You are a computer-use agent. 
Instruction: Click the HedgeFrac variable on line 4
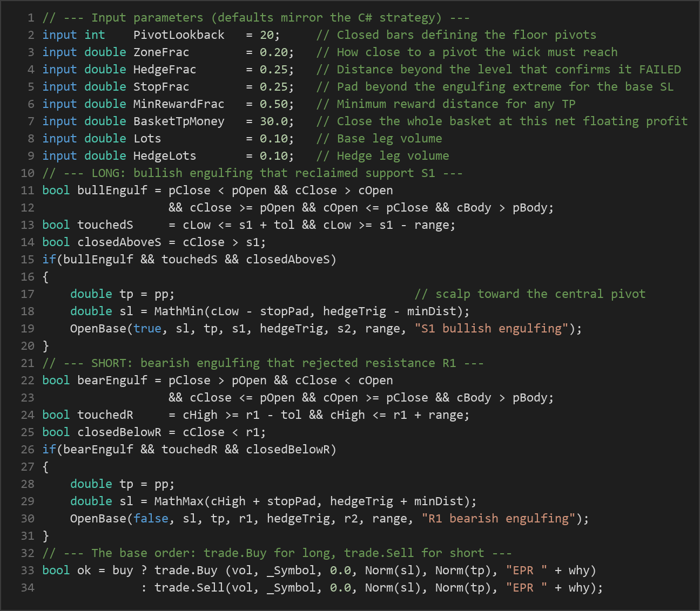click(x=165, y=70)
